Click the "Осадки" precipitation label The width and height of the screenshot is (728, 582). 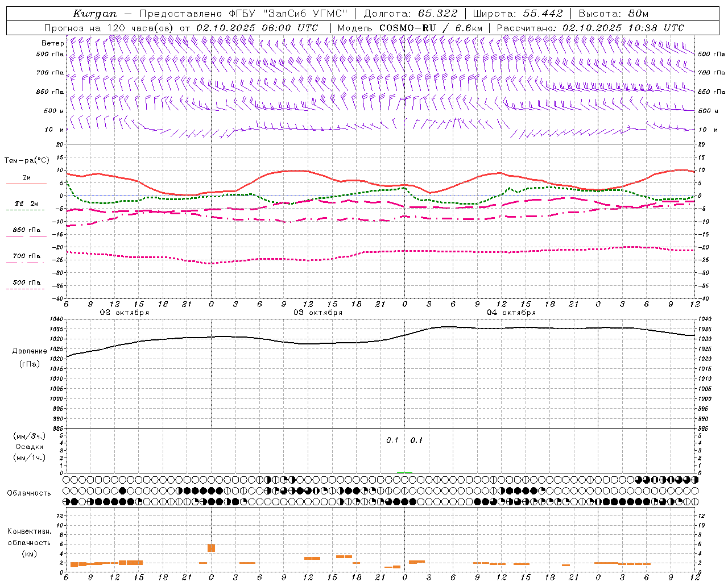[30, 447]
